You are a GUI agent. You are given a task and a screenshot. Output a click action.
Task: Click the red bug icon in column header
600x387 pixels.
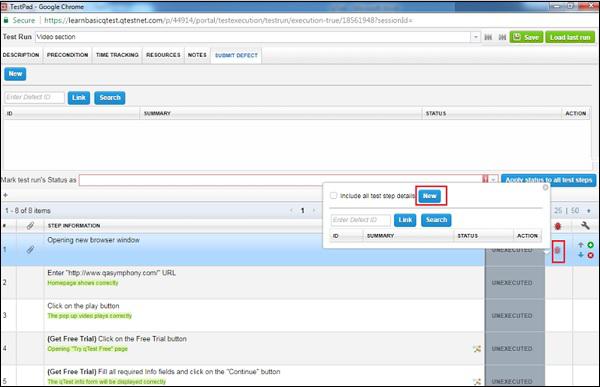click(x=558, y=226)
